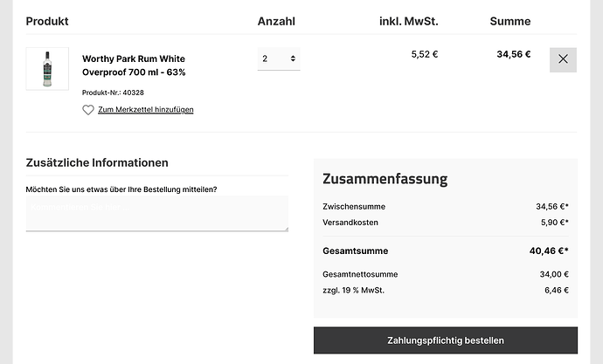Open the rum bottle product thumbnail

pos(47,69)
